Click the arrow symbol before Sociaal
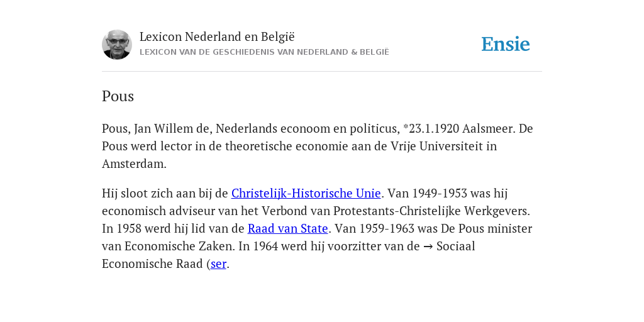 tap(428, 247)
